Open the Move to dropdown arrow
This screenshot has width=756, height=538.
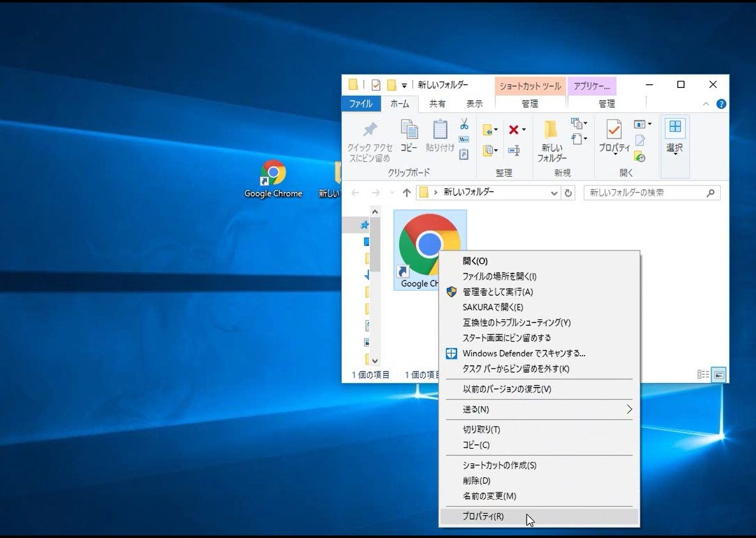pyautogui.click(x=496, y=129)
